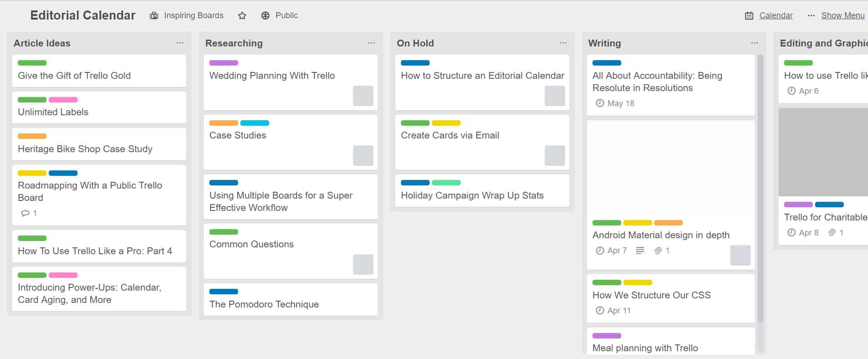Click the calendar icon beside Calendar link

[749, 15]
